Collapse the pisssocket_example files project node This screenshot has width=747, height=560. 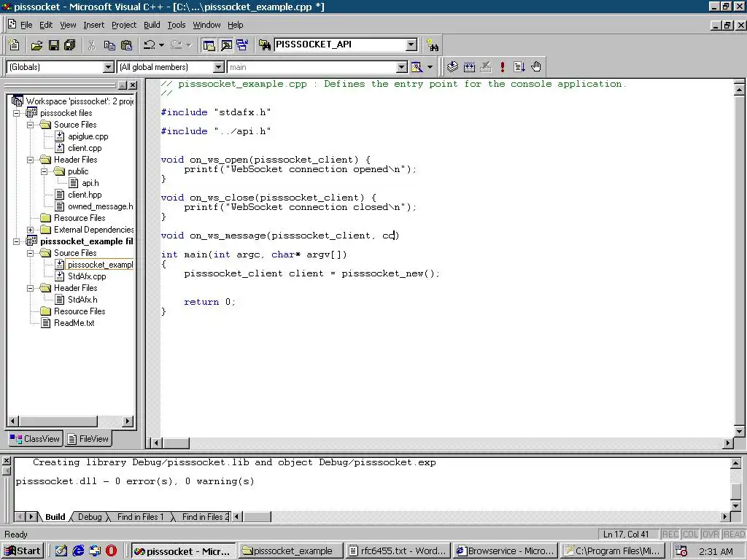[17, 241]
